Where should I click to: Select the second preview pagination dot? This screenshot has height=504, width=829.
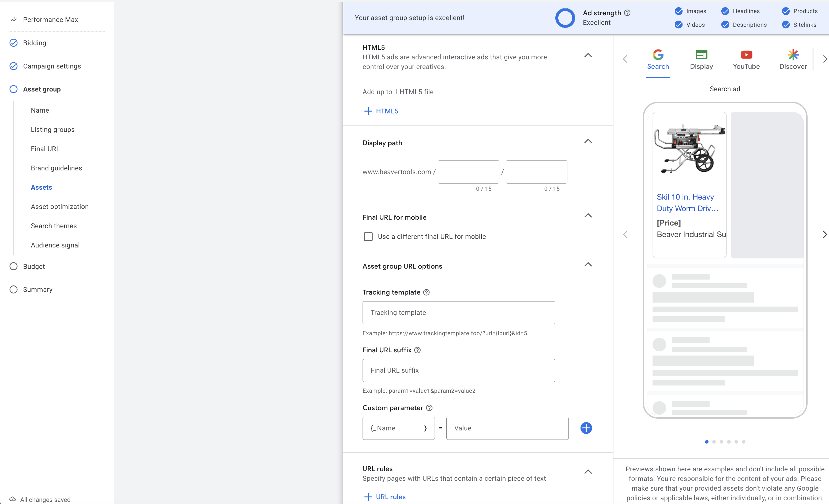(x=714, y=442)
